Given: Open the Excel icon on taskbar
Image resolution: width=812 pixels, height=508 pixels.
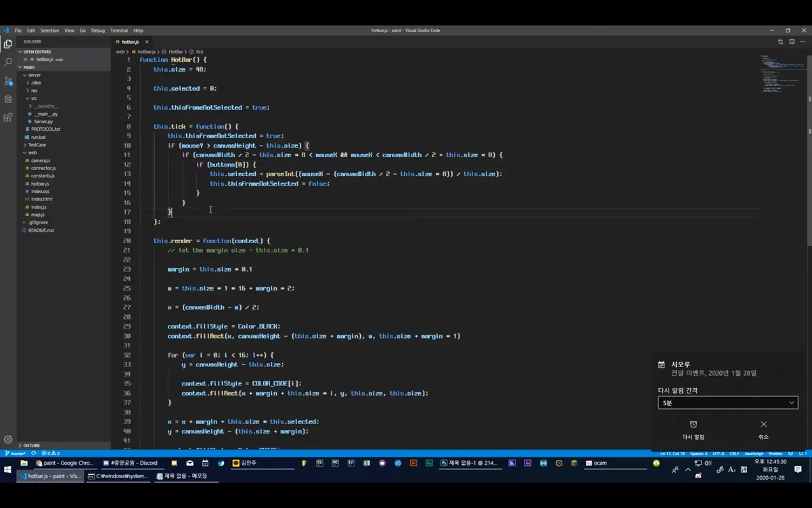Looking at the screenshot, I should 366,463.
